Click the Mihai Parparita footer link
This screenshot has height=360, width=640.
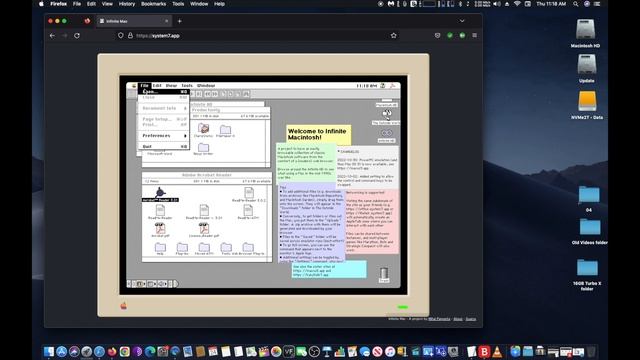(x=439, y=319)
